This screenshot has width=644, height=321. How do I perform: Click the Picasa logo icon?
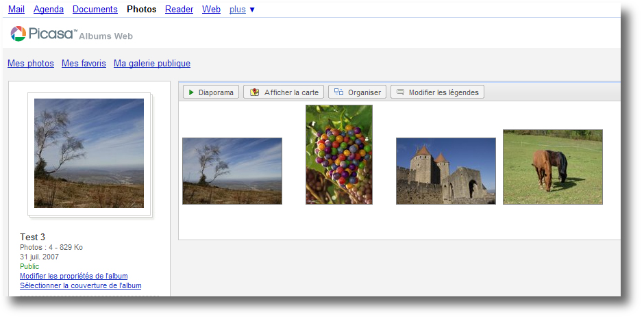point(18,34)
